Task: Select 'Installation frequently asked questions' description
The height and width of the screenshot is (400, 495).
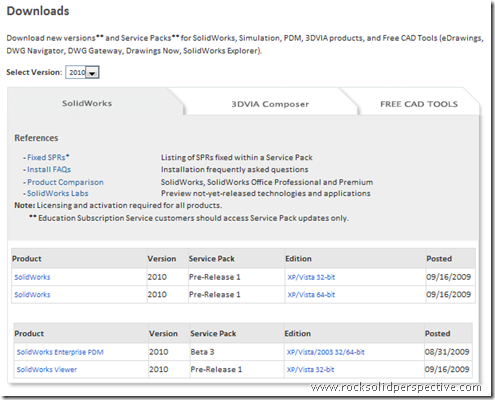Action: coord(235,170)
